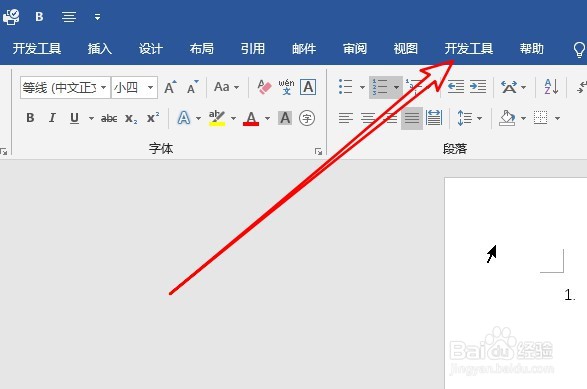Open the underline style dropdown arrow
The width and height of the screenshot is (587, 389).
[x=91, y=118]
